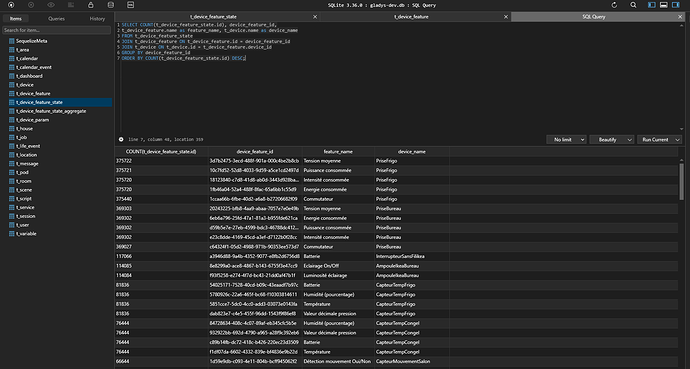Viewport: 690px width, 369px height.
Task: Sort by device_name column header
Action: click(411, 152)
